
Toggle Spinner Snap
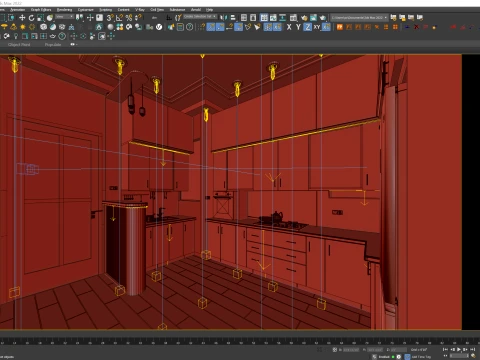[x=138, y=18]
